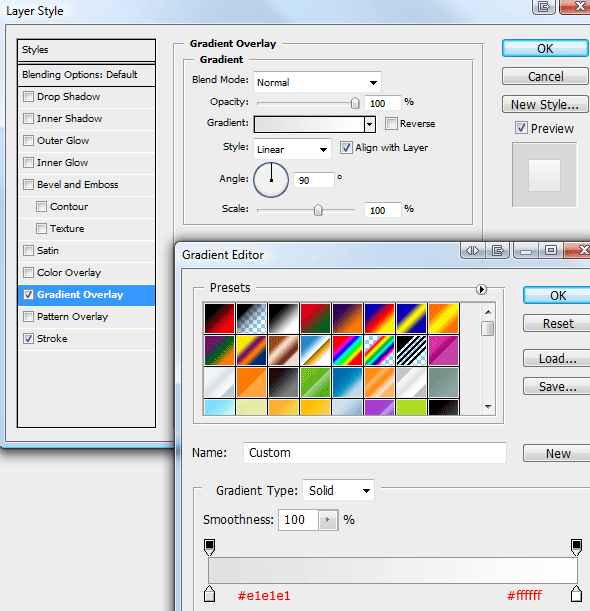This screenshot has height=611, width=590.
Task: Open the gradient picker arrow
Action: click(369, 125)
